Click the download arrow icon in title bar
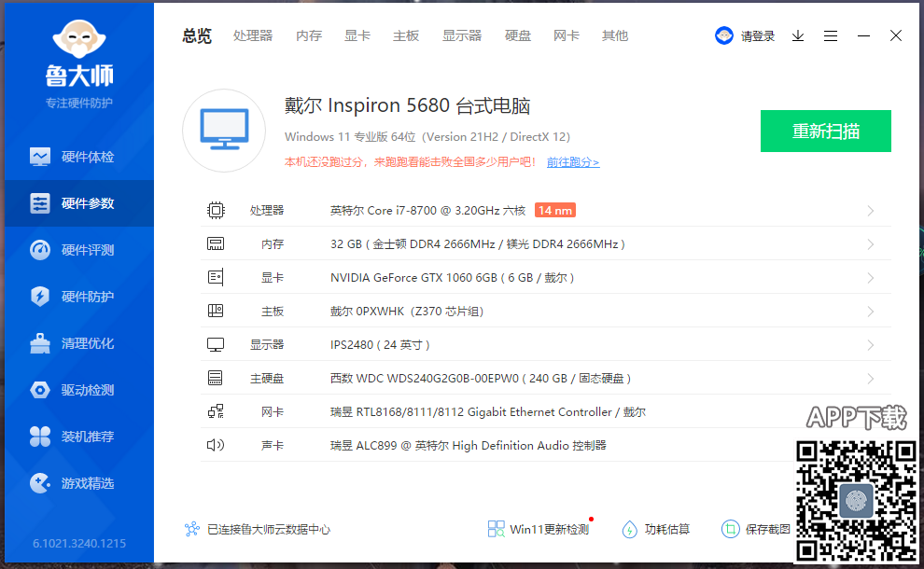 click(x=798, y=35)
